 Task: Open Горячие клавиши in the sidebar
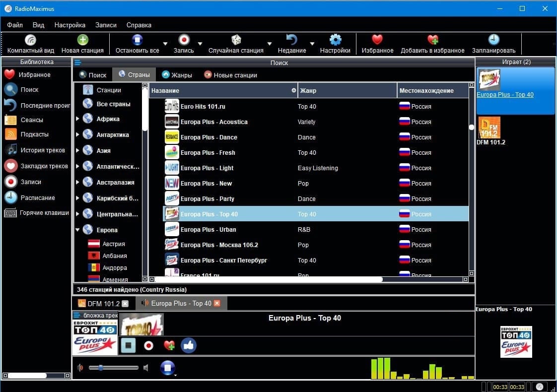click(x=37, y=213)
